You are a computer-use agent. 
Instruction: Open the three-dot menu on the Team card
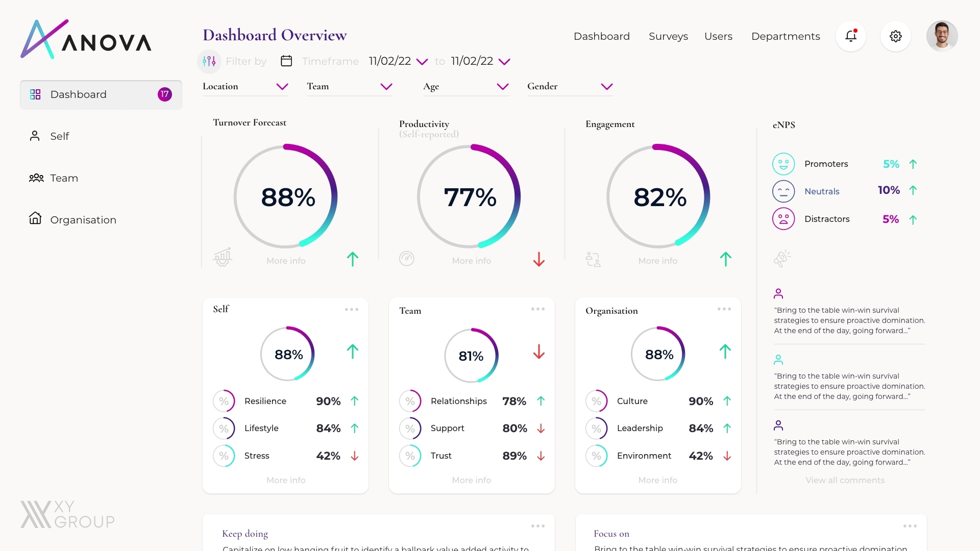[x=537, y=309]
